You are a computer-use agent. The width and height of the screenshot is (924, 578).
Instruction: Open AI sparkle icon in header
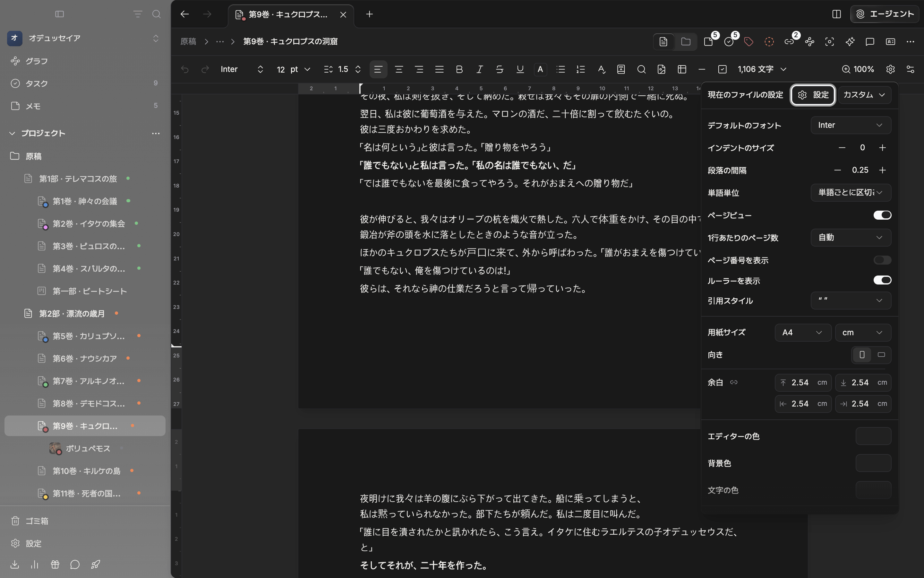[850, 41]
